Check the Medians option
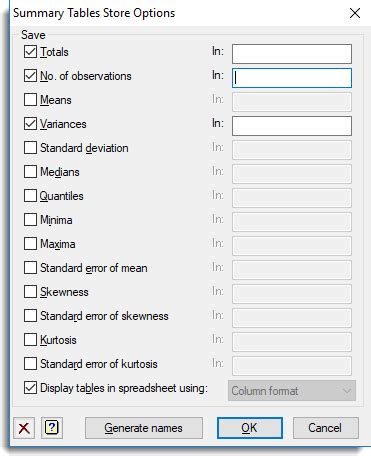This screenshot has height=456, width=371. point(30,172)
